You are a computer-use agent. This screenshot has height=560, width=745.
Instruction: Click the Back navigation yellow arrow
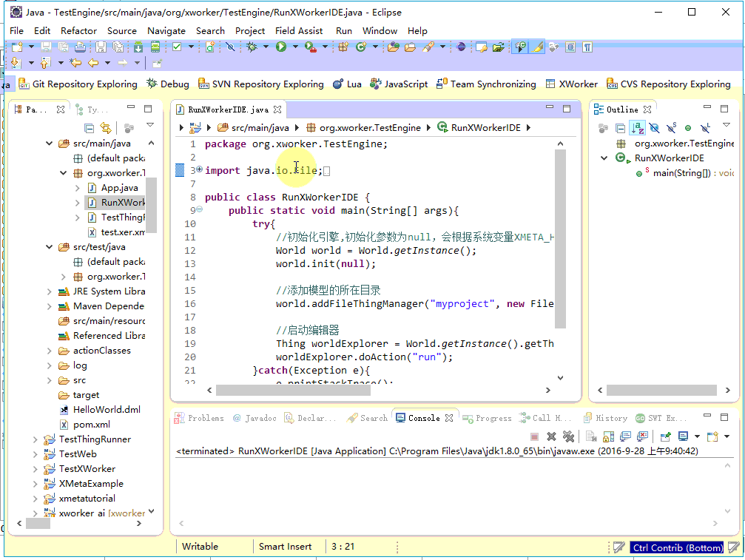tap(93, 62)
